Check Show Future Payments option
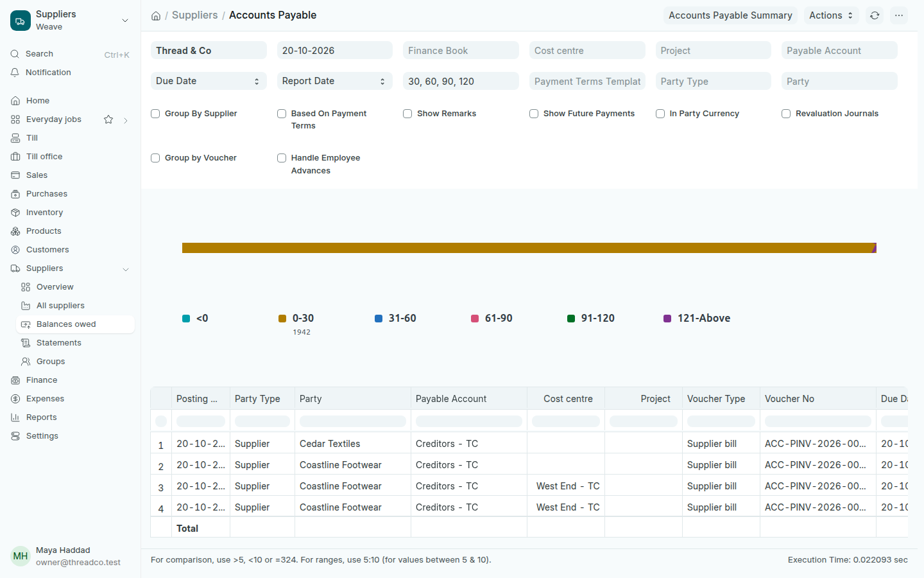924x578 pixels. tap(534, 114)
